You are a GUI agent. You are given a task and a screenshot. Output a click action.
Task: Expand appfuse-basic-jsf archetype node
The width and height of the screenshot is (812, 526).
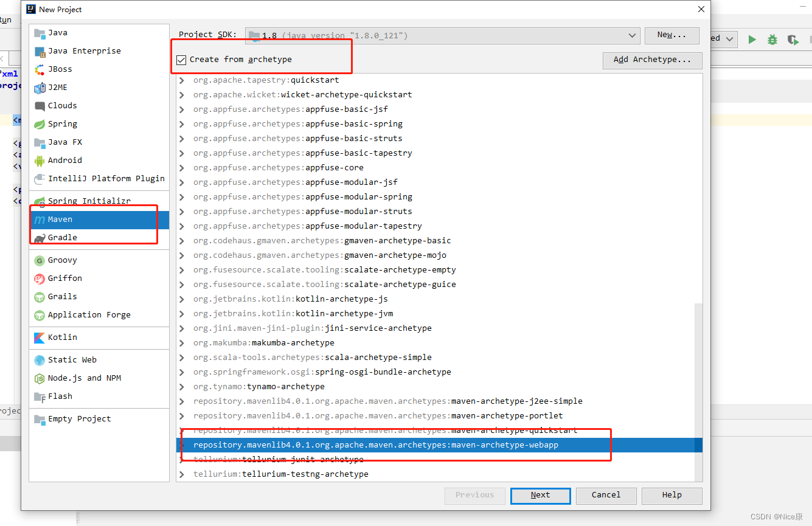[181, 109]
